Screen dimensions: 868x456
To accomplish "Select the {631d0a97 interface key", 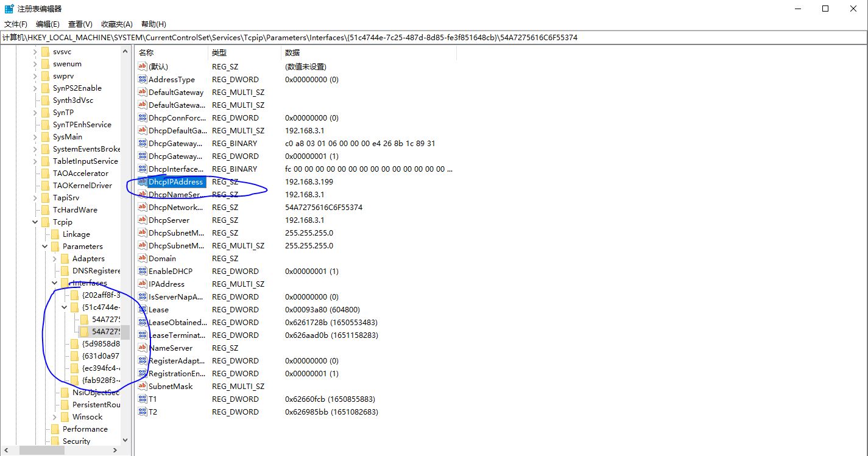I will (x=101, y=356).
